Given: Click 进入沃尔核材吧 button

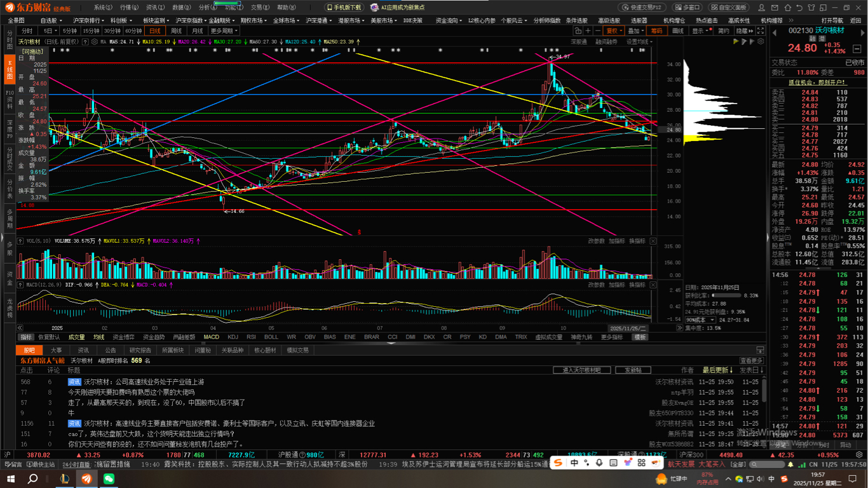Looking at the screenshot, I should (x=582, y=370).
